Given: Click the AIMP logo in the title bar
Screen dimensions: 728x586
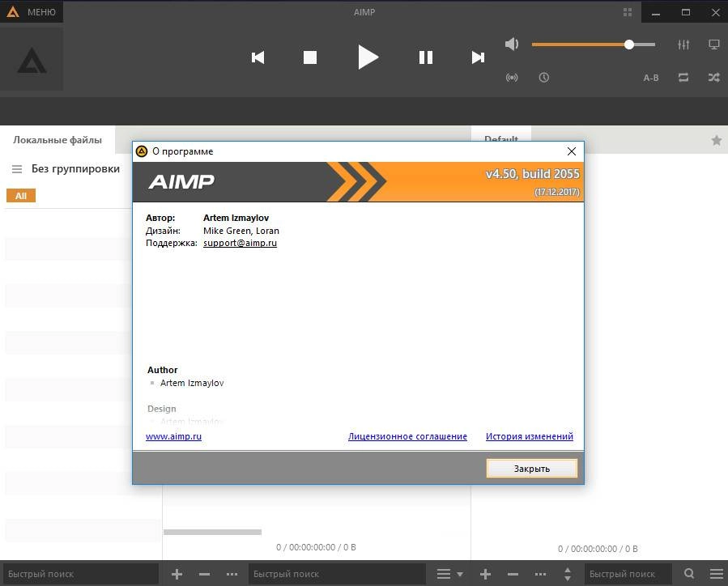Looking at the screenshot, I should pos(12,12).
